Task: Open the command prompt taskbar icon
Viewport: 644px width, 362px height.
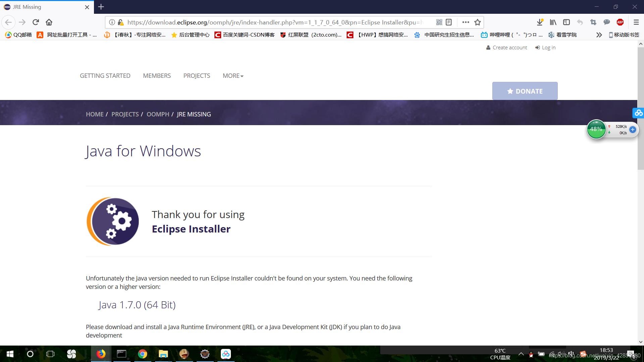Action: (121, 354)
